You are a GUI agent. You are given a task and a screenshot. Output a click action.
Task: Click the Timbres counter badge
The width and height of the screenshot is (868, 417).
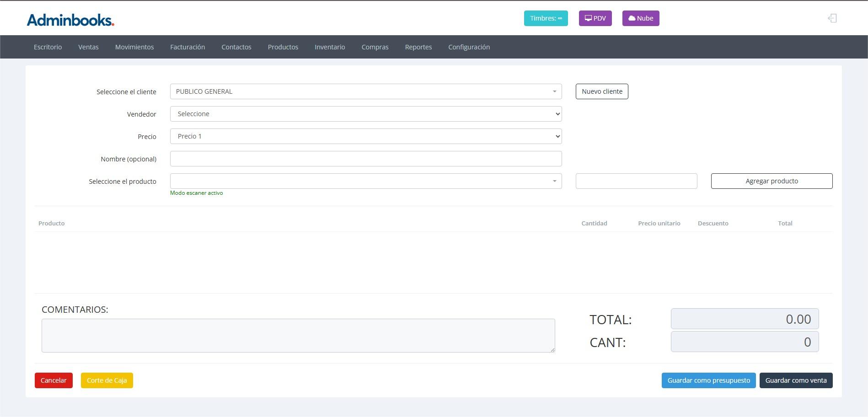tap(546, 18)
